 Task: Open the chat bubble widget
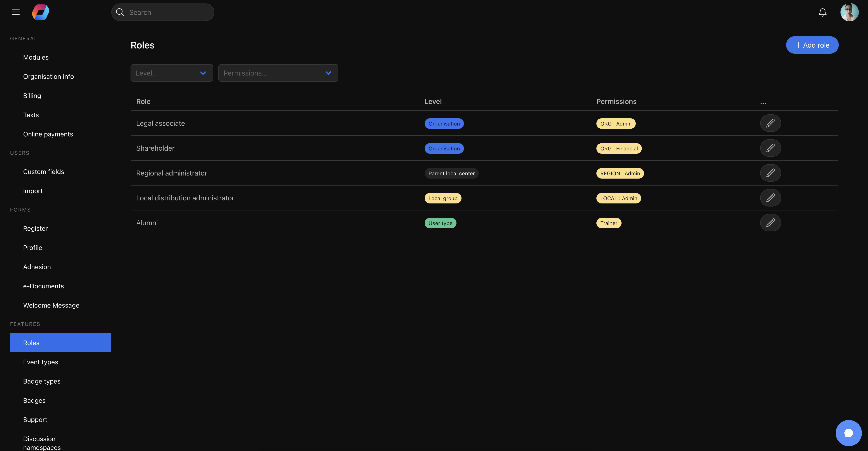[x=848, y=433]
